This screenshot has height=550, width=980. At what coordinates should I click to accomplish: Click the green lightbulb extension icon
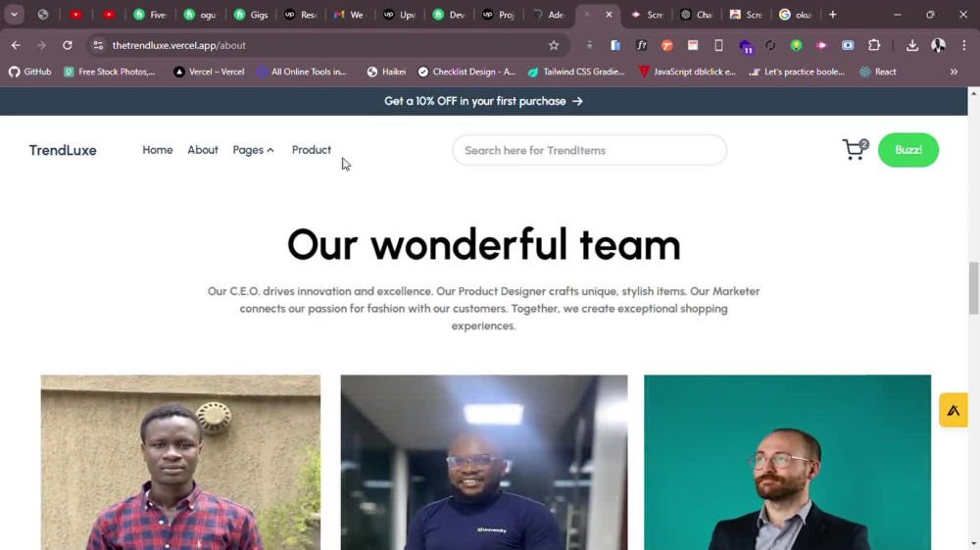tap(796, 45)
